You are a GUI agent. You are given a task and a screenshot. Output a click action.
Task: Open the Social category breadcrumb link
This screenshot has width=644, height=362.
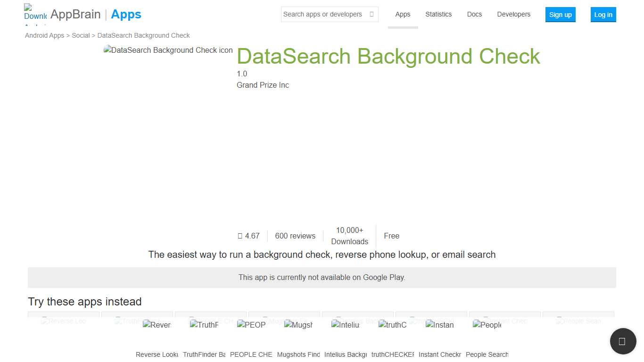81,35
